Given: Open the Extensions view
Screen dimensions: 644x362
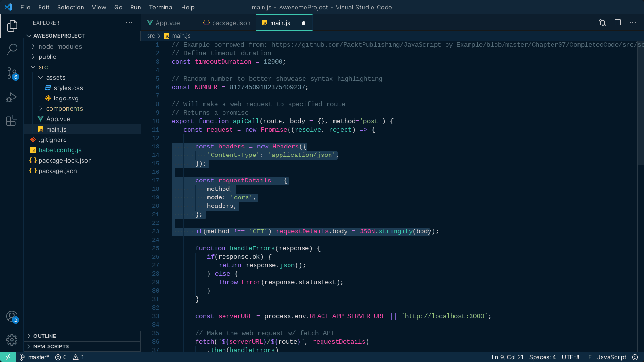Looking at the screenshot, I should [12, 121].
